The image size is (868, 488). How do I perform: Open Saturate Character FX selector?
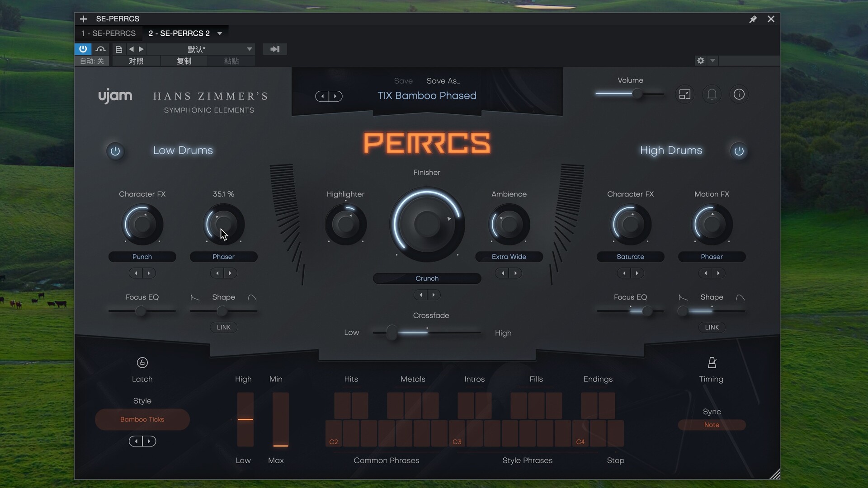(630, 257)
